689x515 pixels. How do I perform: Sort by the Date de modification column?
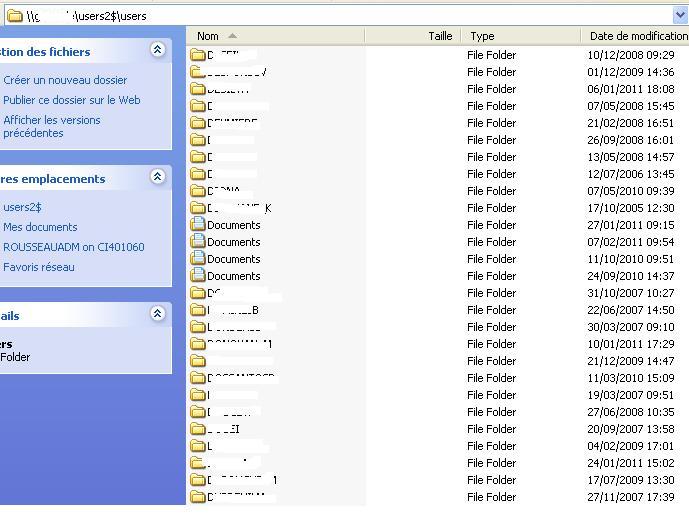[636, 36]
